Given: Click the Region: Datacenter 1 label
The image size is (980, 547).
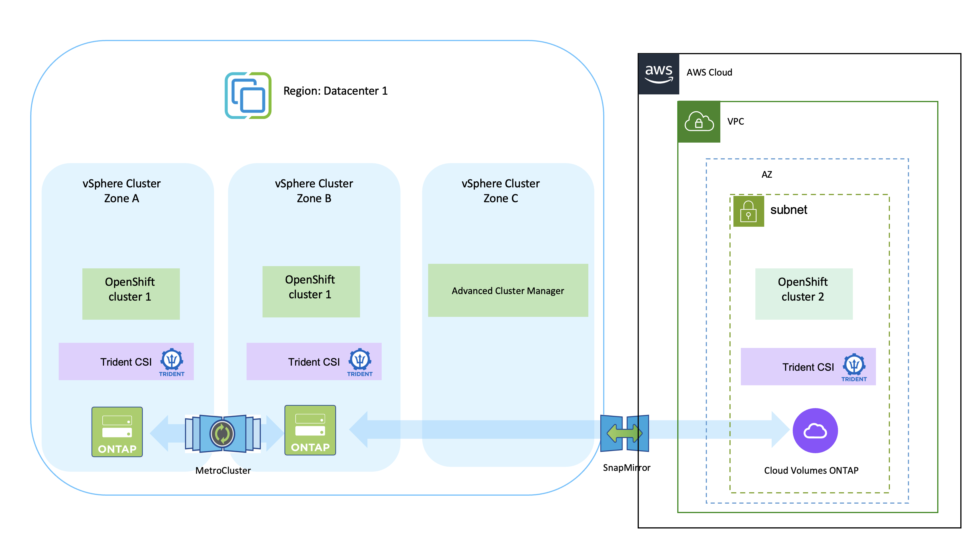Looking at the screenshot, I should point(335,91).
